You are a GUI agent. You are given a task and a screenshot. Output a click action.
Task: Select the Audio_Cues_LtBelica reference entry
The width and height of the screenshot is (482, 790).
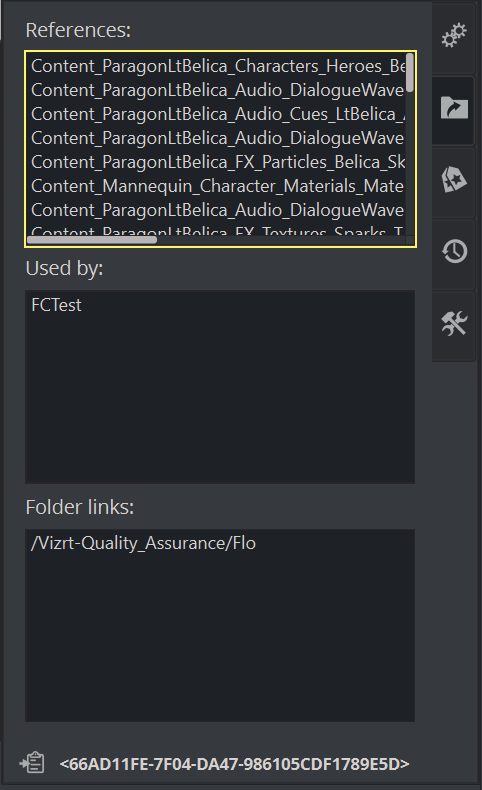coord(218,114)
